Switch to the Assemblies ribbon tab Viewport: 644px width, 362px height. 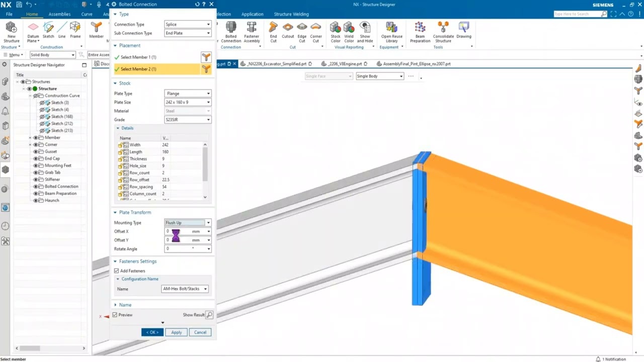59,14
